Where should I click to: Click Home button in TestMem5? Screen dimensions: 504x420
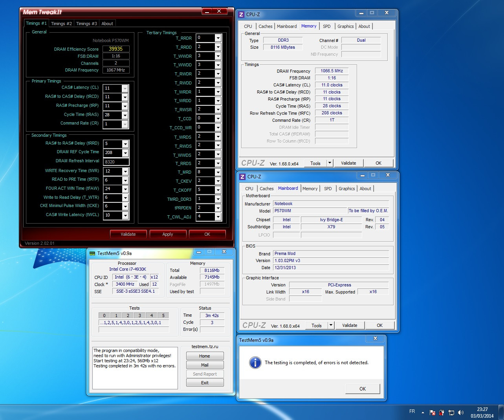[x=205, y=356]
